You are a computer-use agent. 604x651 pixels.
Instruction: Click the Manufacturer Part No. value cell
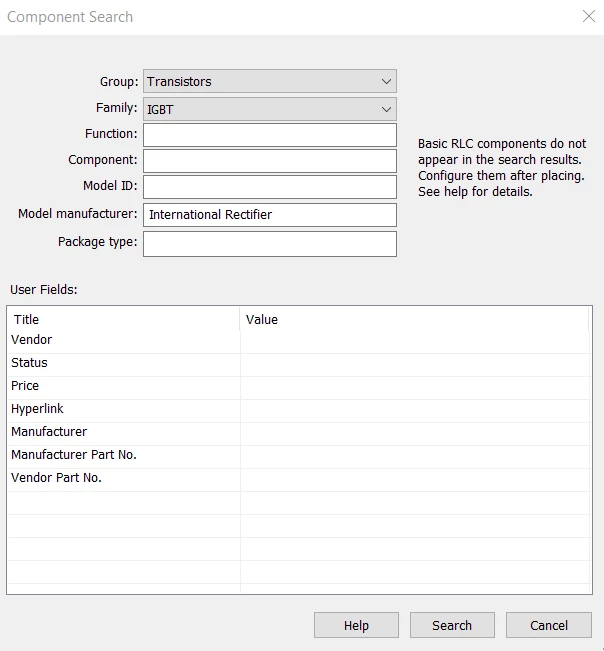[415, 457]
